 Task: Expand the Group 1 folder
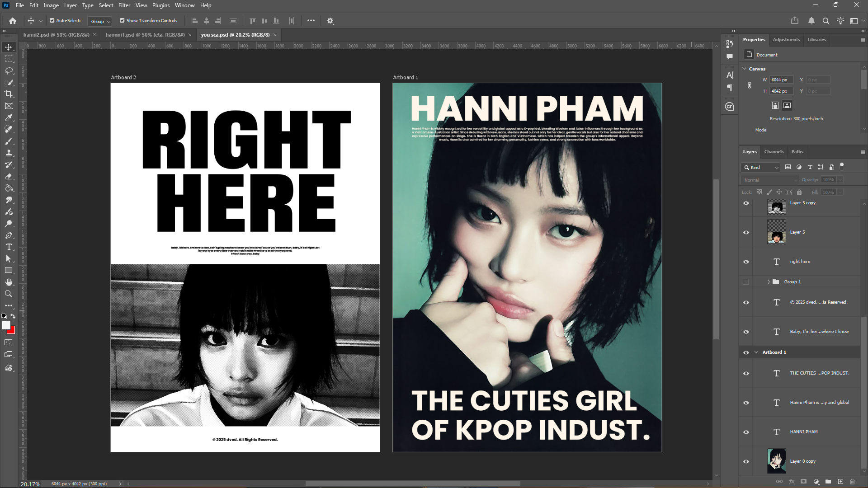click(769, 282)
